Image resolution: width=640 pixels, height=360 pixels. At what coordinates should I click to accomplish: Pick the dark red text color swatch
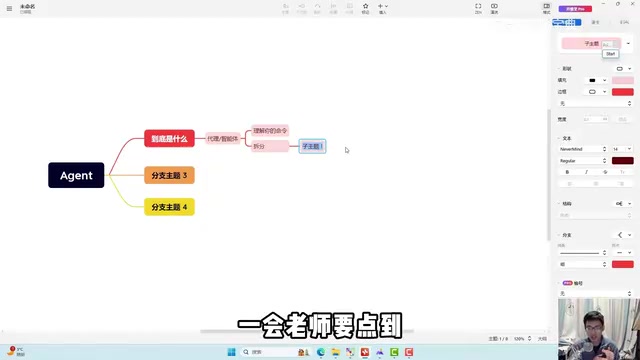coord(622,161)
